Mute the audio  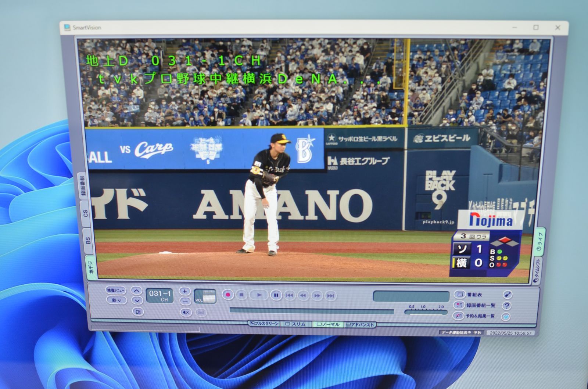coord(186,313)
